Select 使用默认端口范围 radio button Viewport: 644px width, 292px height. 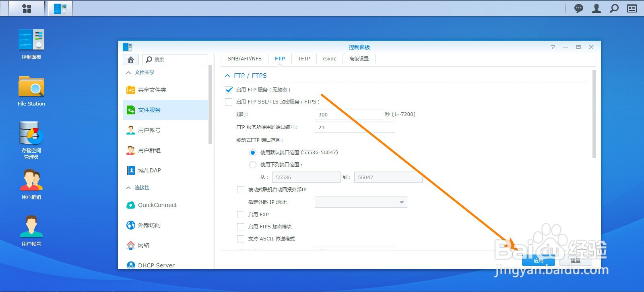coord(253,153)
